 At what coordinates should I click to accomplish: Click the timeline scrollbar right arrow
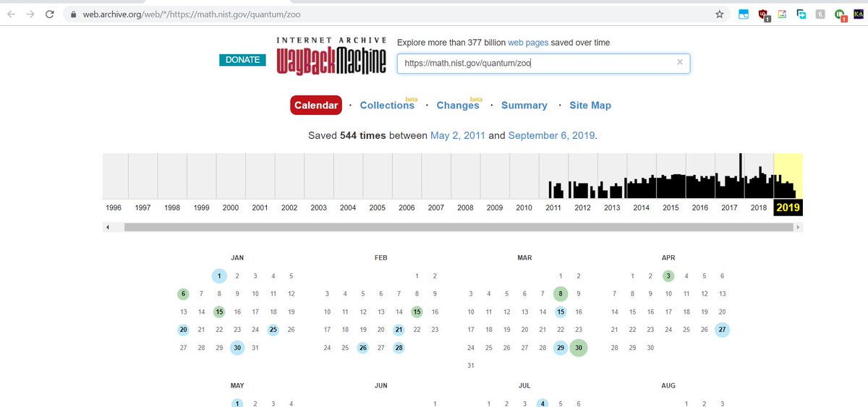798,227
